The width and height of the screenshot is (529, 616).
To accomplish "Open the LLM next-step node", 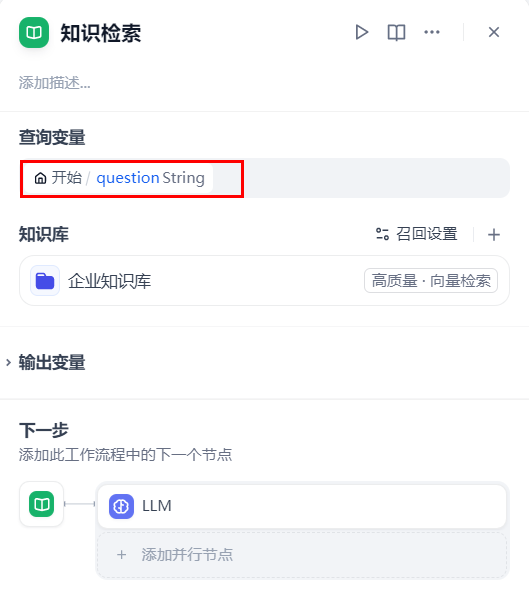I will pos(302,506).
